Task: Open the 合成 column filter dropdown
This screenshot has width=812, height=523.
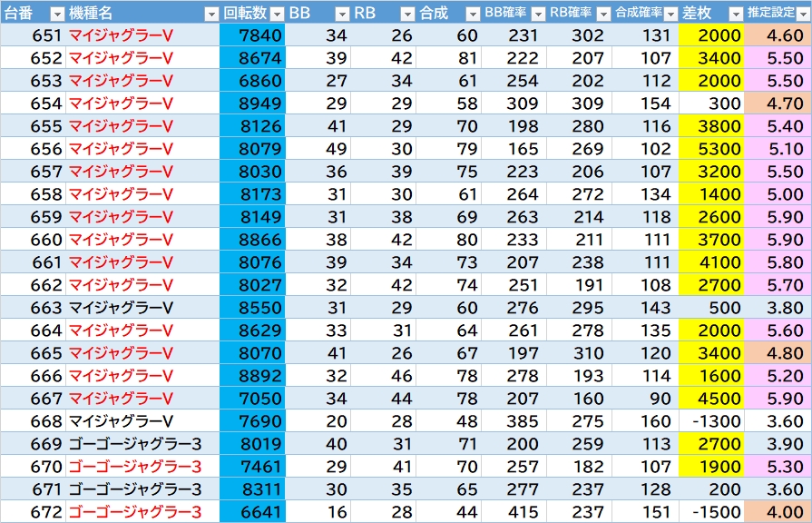Action: pos(473,14)
